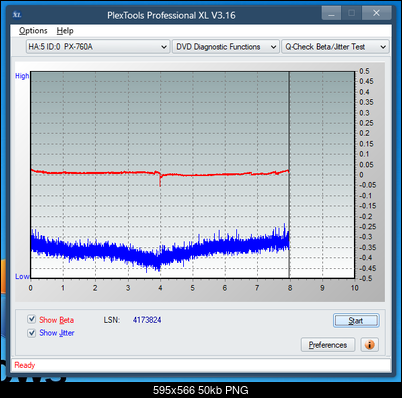This screenshot has height=398, width=402.
Task: Click the Ready status bar text
Action: [25, 365]
